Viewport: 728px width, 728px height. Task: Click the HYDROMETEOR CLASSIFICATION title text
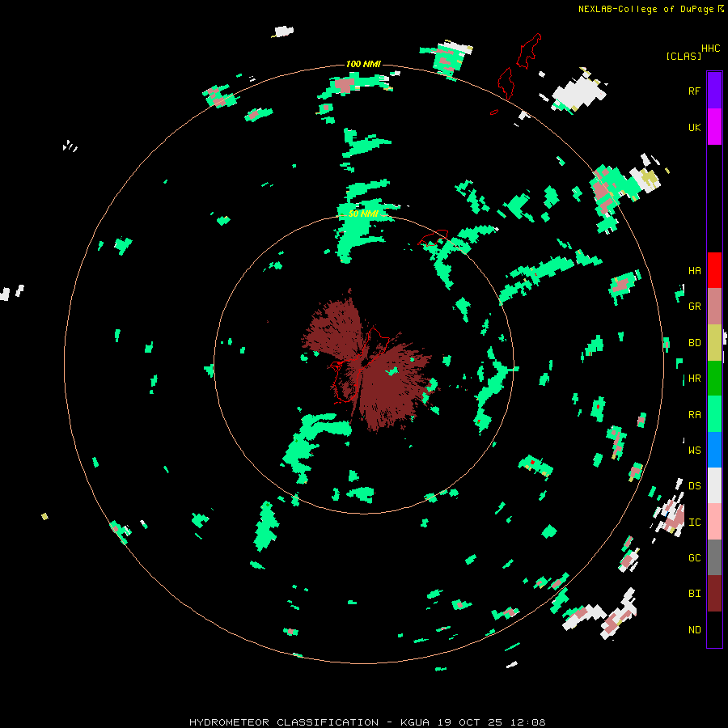pyautogui.click(x=284, y=722)
